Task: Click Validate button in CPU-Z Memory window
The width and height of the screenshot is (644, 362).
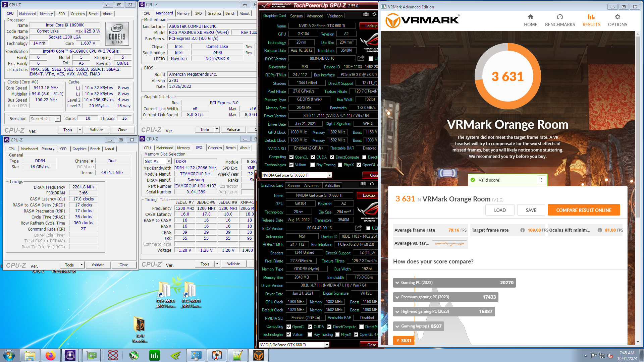Action: tap(98, 265)
